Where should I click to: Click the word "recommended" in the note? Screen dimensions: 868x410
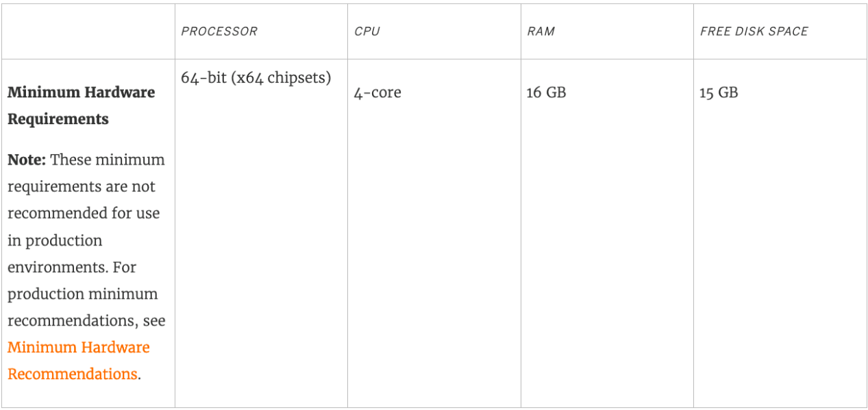click(51, 213)
